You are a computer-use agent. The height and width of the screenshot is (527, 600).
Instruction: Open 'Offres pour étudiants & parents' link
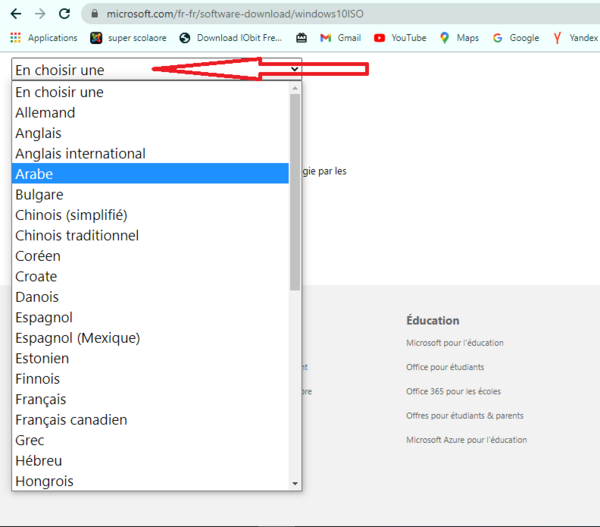(x=465, y=416)
